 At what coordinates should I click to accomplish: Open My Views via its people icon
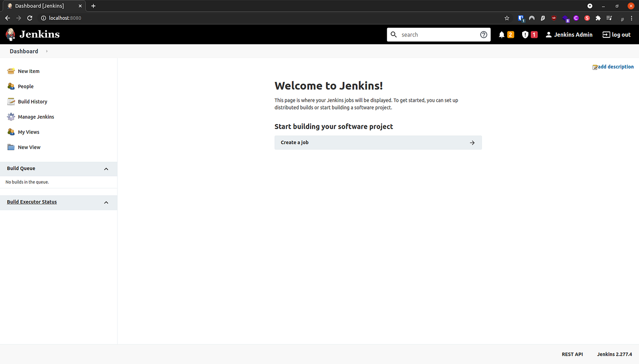coord(10,132)
